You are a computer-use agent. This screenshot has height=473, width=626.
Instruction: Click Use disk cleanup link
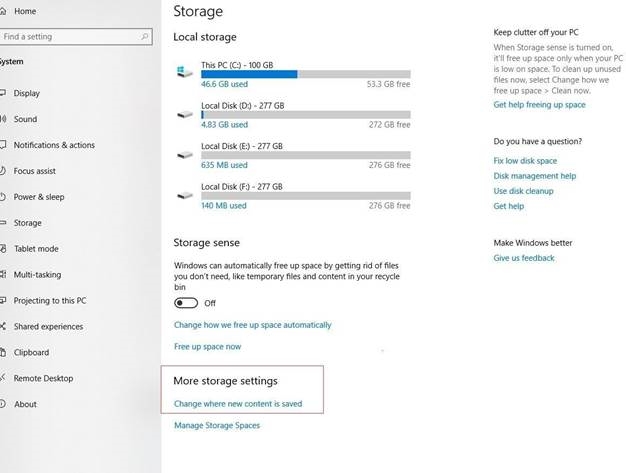523,191
